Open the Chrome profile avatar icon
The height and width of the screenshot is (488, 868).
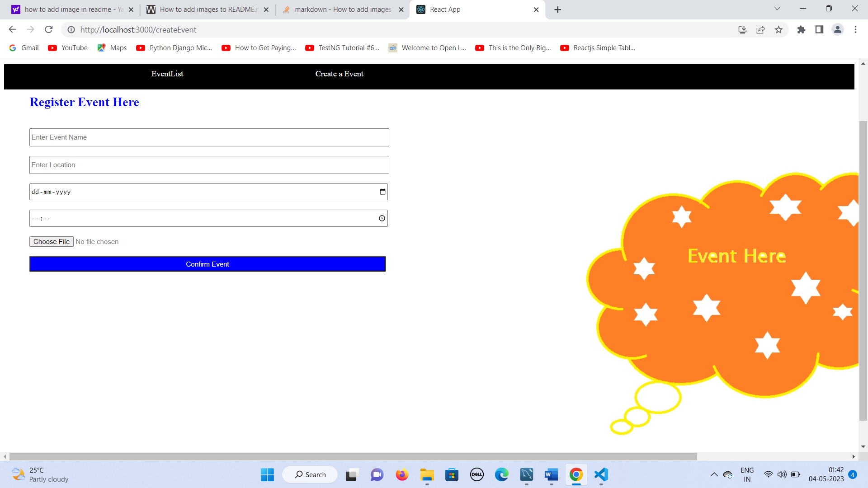pyautogui.click(x=837, y=29)
